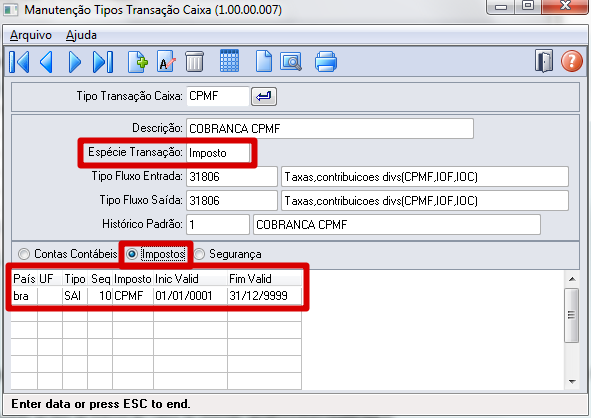
Task: Exit via the door icon
Action: [544, 61]
